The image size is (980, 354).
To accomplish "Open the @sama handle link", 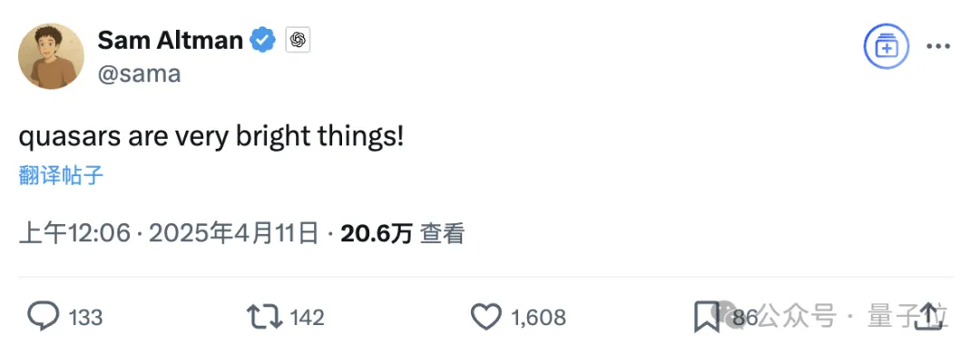I will pos(139,74).
